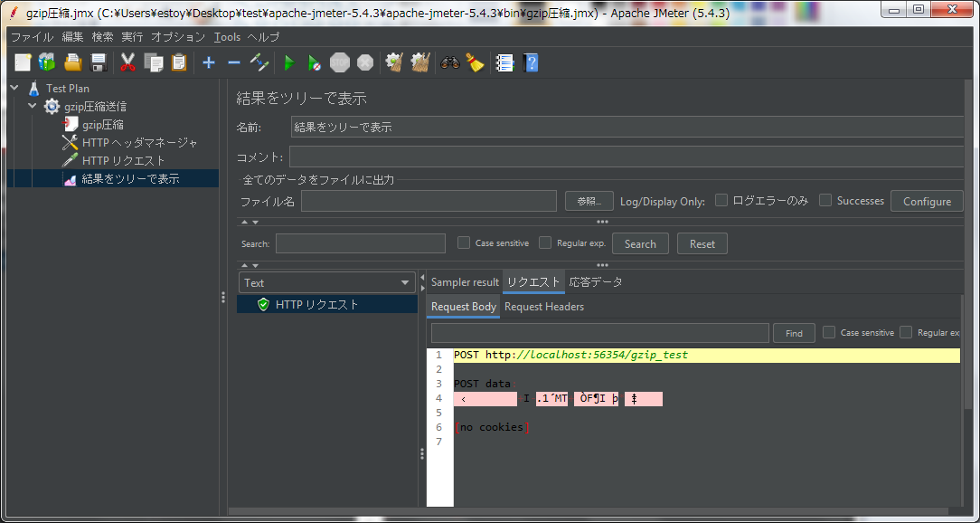Screen dimensions: 980x523
Task: Click the Shutdown test toolbar icon
Action: (x=365, y=62)
